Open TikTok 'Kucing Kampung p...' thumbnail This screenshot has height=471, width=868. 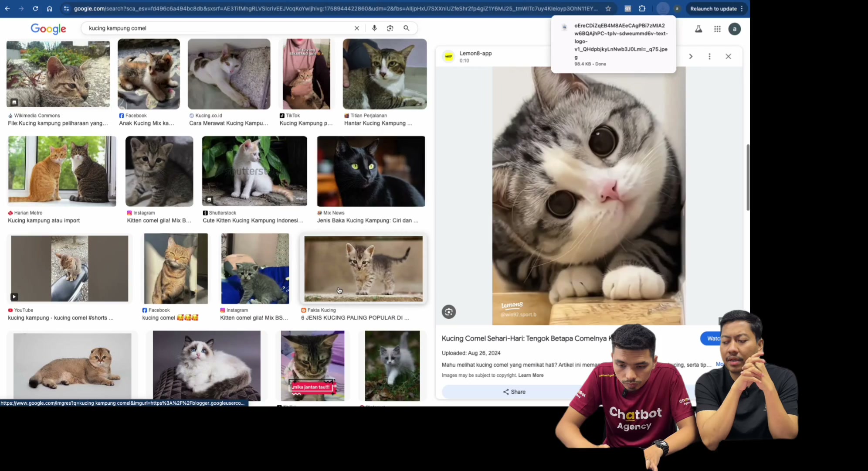coord(306,74)
